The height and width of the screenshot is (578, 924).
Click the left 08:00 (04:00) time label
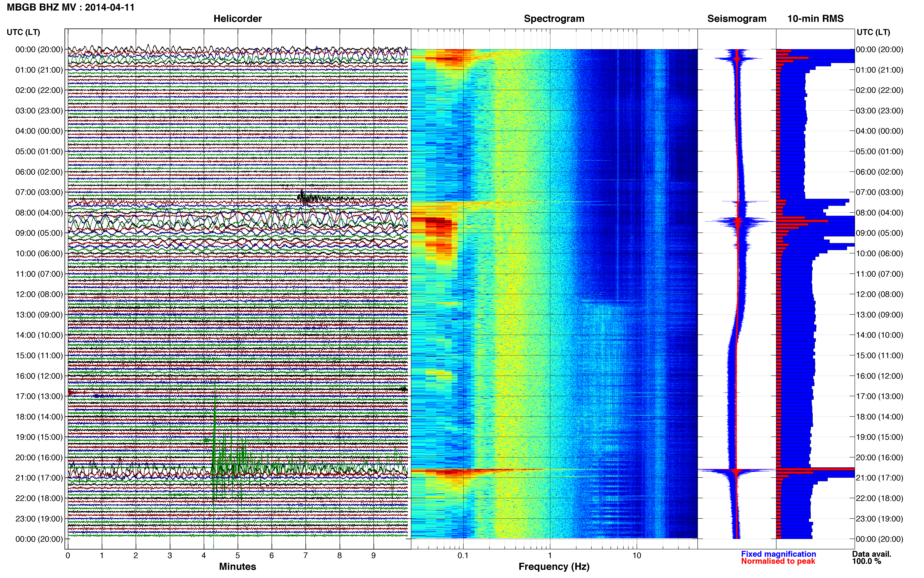coord(39,213)
